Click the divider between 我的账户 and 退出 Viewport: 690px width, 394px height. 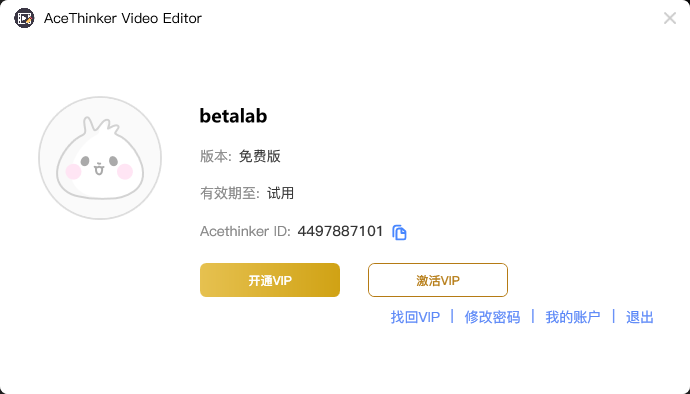(x=613, y=316)
